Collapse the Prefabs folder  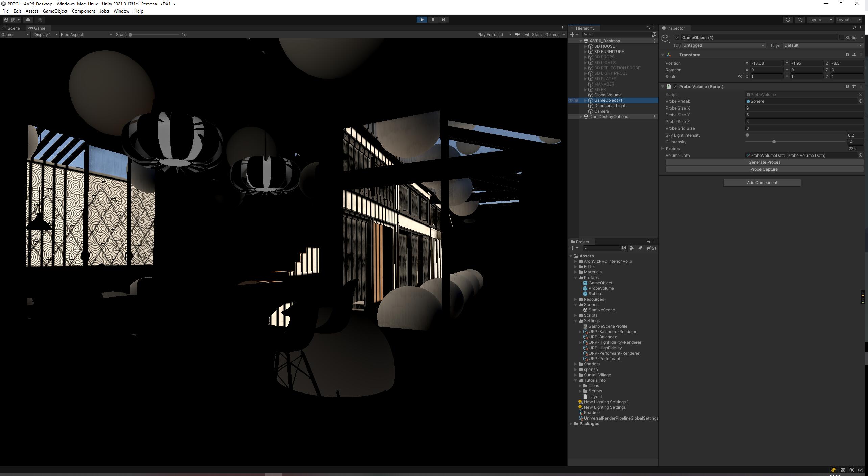[576, 278]
